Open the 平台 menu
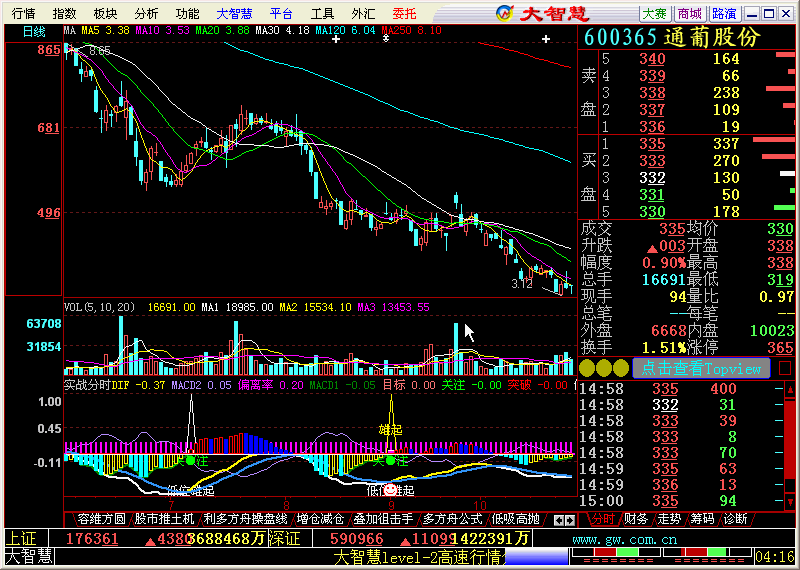This screenshot has height=570, width=800. point(281,13)
